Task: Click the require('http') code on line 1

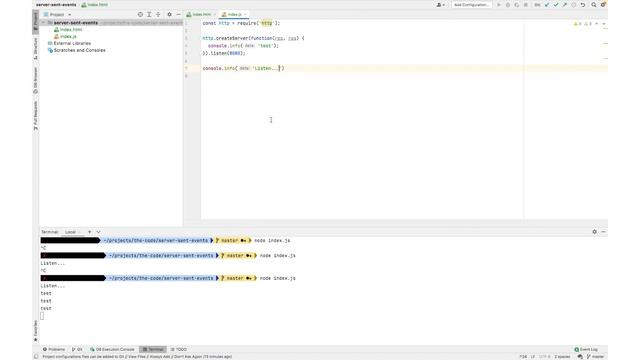Action: click(x=259, y=23)
